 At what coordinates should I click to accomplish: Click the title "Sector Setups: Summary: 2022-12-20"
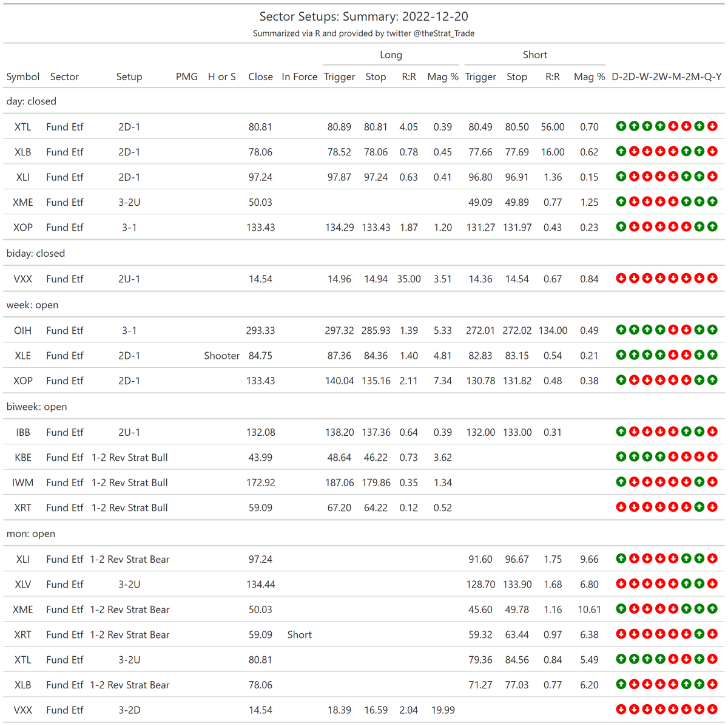pyautogui.click(x=364, y=16)
